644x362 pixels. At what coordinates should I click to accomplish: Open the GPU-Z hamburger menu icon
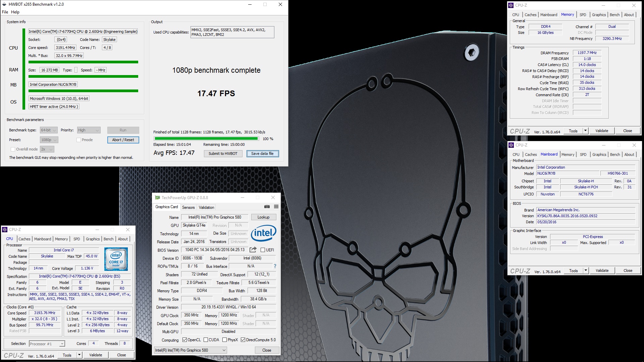[276, 206]
